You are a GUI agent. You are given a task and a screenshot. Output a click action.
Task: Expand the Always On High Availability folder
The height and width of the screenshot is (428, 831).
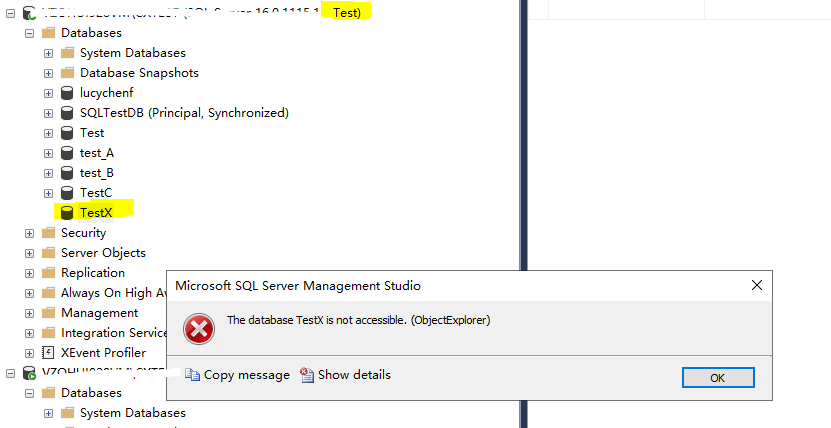tap(29, 293)
